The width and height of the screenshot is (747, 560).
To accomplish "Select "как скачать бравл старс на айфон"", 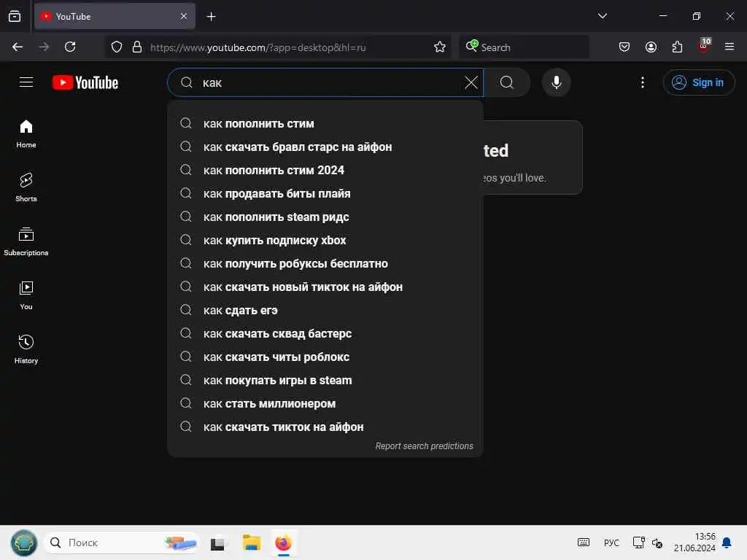I will point(325,147).
